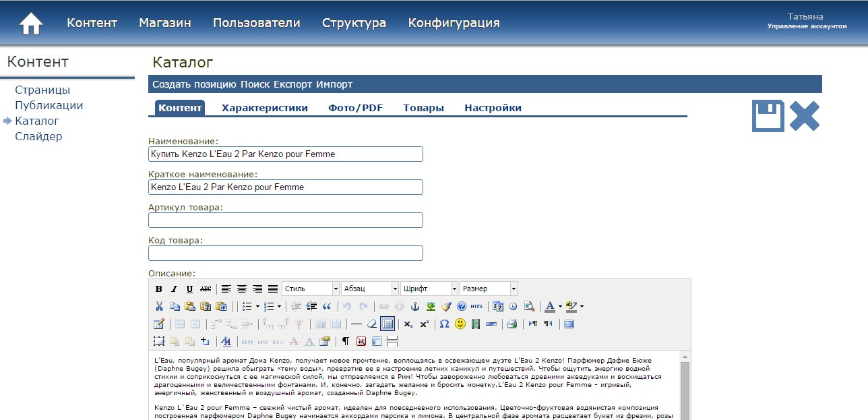The width and height of the screenshot is (868, 420).
Task: Click into the Артикул товара field
Action: pos(286,220)
